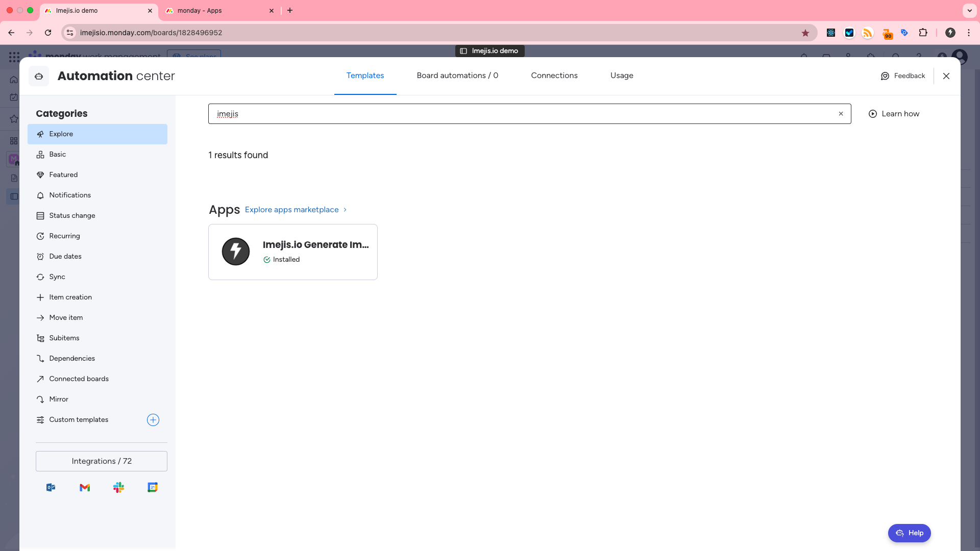Follow the Explore apps marketplace link
The height and width of the screenshot is (551, 980).
tap(296, 210)
